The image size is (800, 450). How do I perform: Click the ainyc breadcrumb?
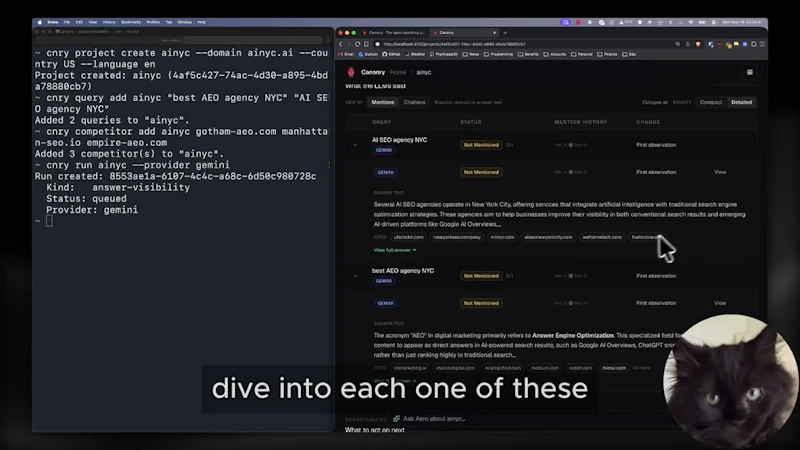tap(423, 72)
